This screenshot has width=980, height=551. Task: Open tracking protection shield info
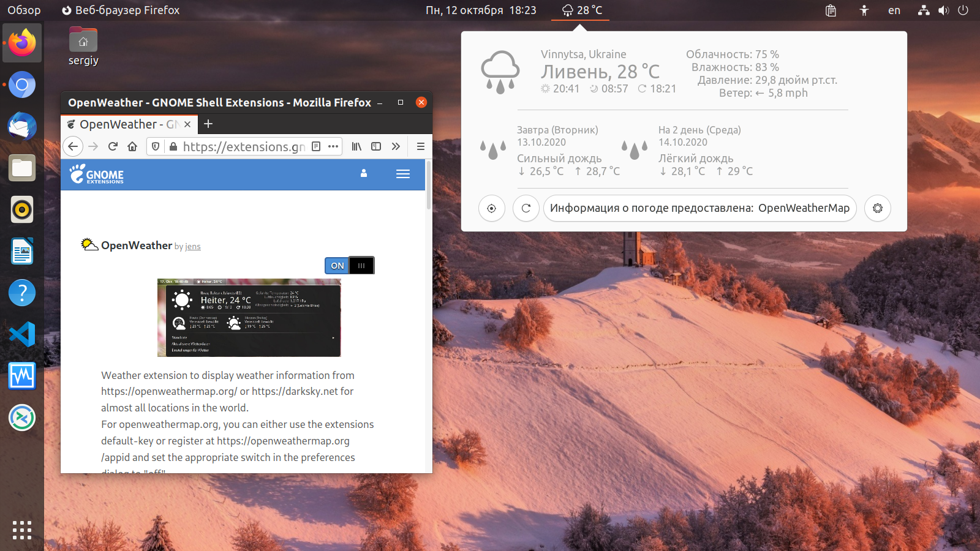(x=156, y=146)
